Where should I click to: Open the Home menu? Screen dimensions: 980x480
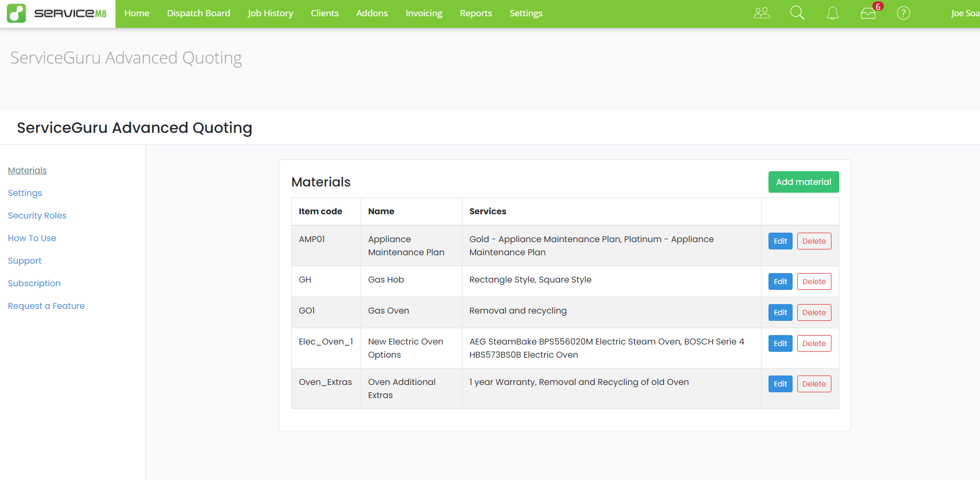(x=136, y=13)
